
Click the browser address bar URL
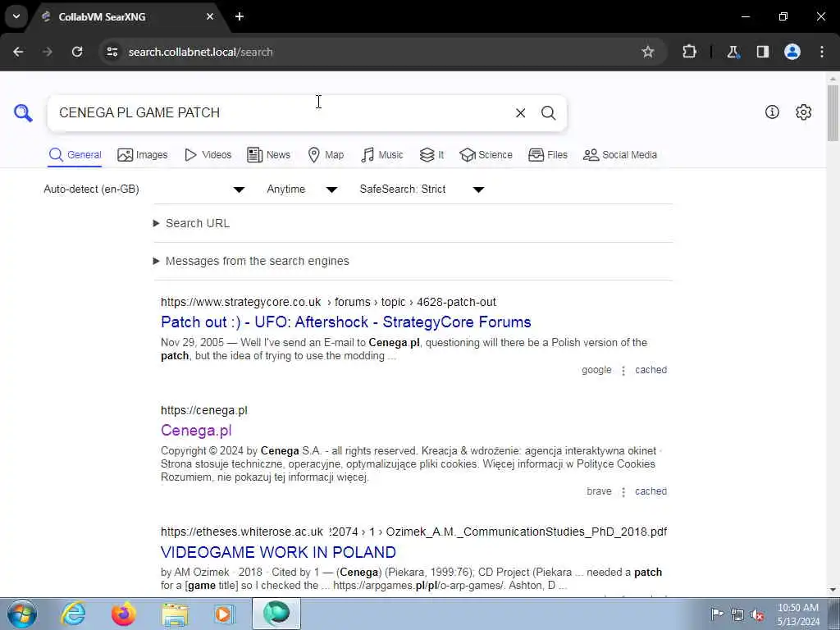[x=200, y=52]
